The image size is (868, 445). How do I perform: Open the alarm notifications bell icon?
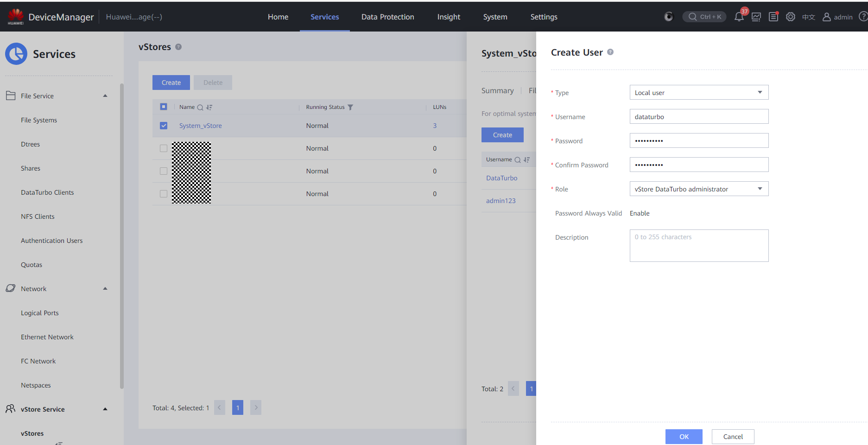pos(739,17)
